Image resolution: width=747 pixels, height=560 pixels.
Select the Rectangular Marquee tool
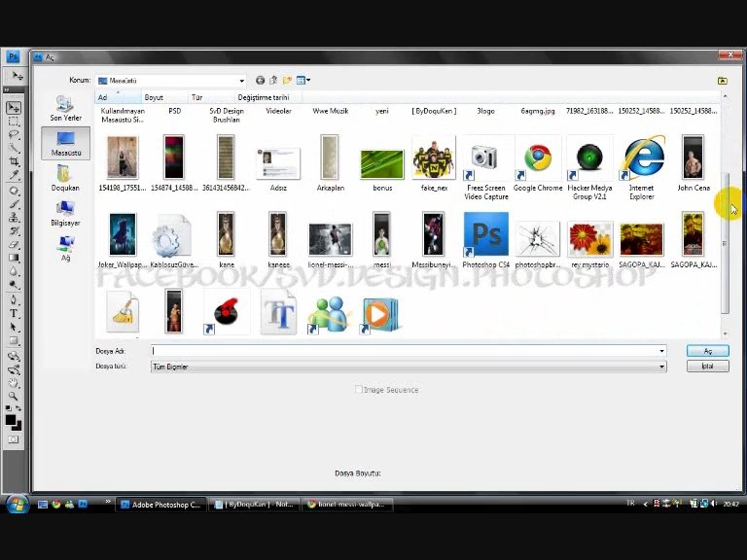[14, 122]
